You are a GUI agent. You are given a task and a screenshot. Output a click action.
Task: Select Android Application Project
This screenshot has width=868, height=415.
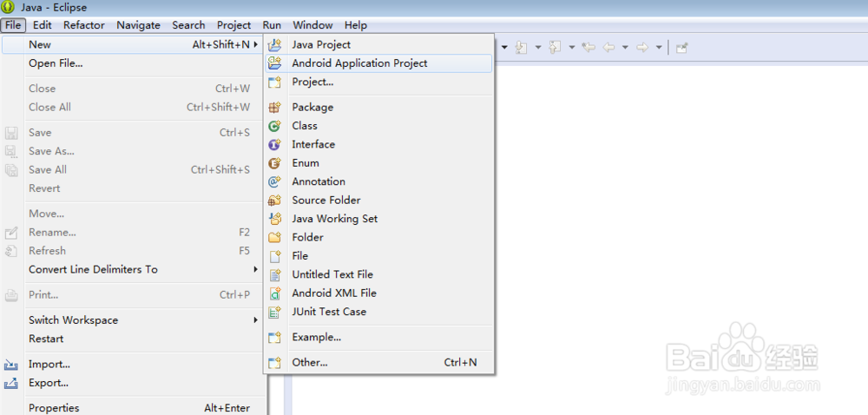(x=359, y=63)
